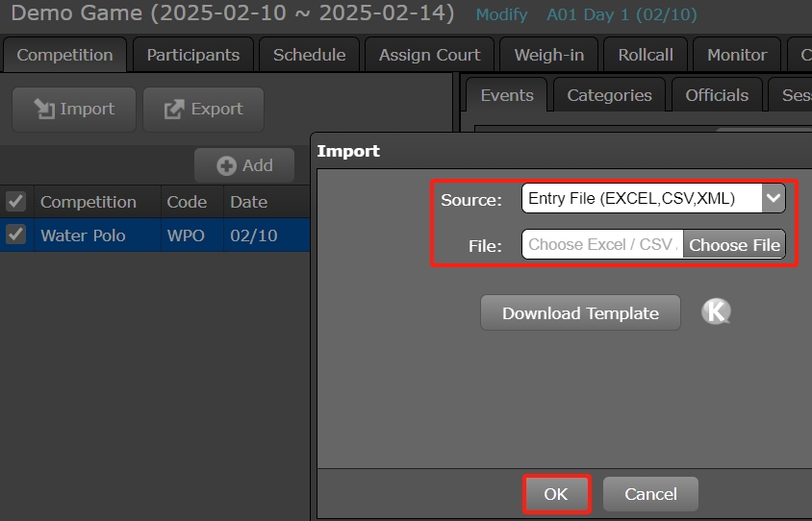812x521 pixels.
Task: Open the Rollcall tab
Action: 646,55
